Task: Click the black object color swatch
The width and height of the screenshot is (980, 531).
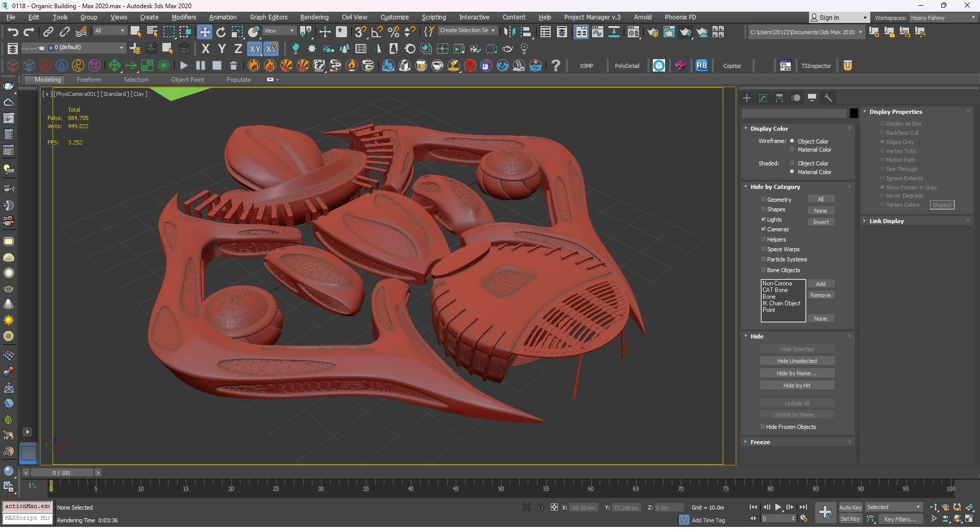Action: [853, 113]
